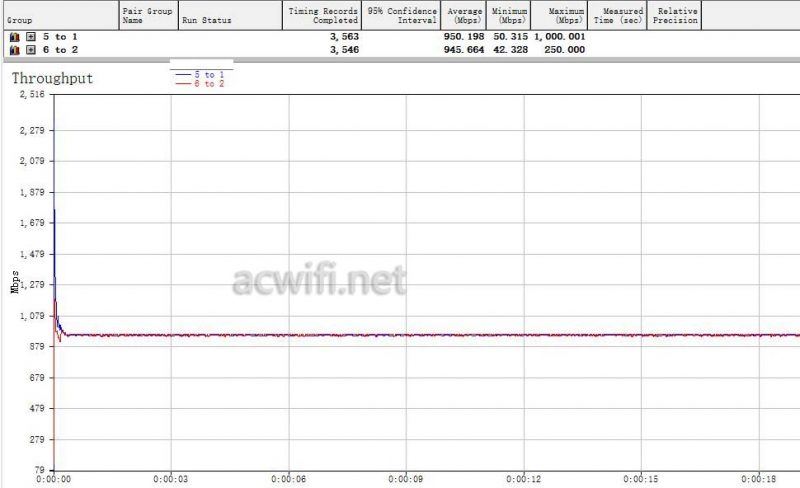Screen dimensions: 800x488
Task: Click the 95% Confidence Interval header
Action: (x=401, y=15)
